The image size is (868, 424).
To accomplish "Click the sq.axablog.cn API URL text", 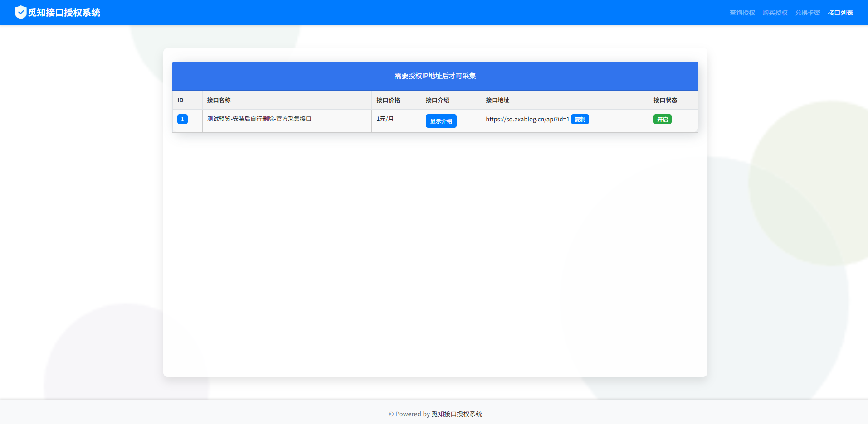I will pyautogui.click(x=527, y=120).
